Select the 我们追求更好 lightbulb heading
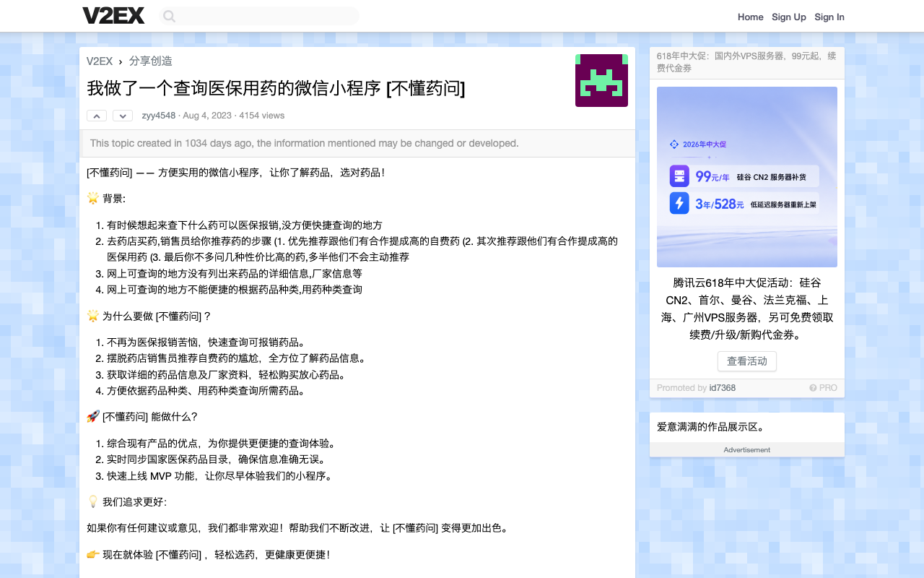 tap(126, 501)
